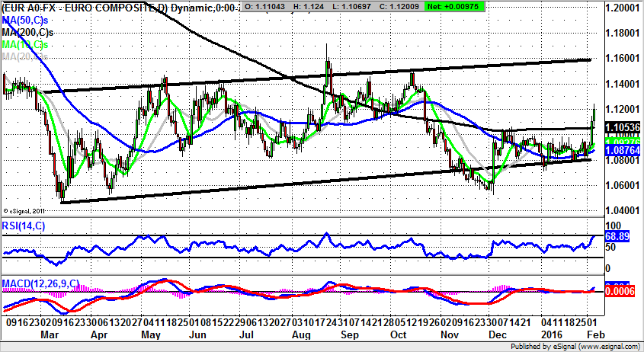Click the eSignal 2011 copyright notice
Image resolution: width=644 pixels, height=352 pixels.
pyautogui.click(x=26, y=210)
